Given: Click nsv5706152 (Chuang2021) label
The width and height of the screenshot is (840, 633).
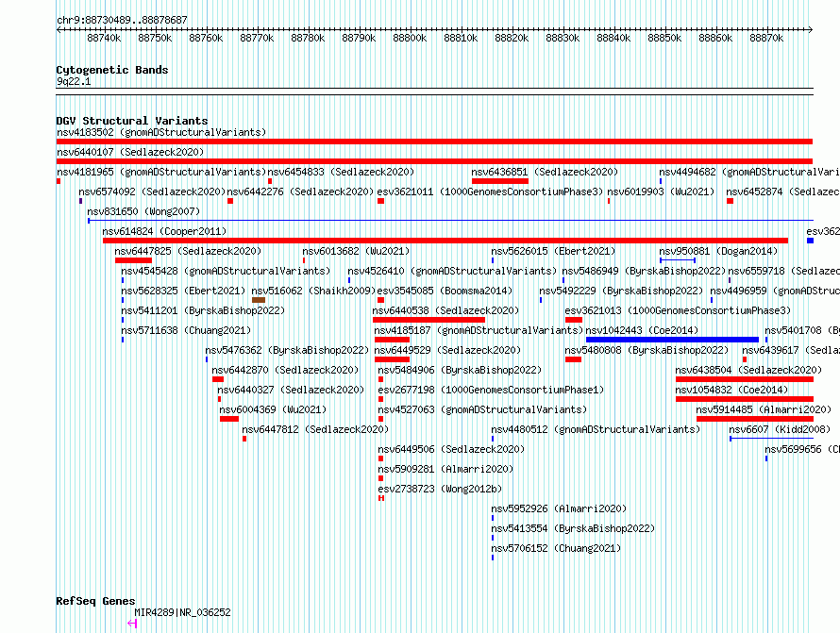Looking at the screenshot, I should [x=556, y=548].
